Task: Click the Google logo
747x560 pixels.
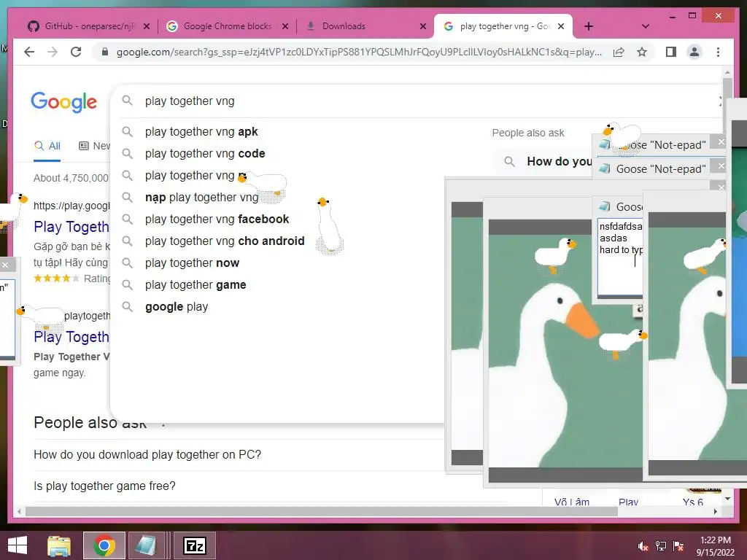Action: [x=64, y=102]
